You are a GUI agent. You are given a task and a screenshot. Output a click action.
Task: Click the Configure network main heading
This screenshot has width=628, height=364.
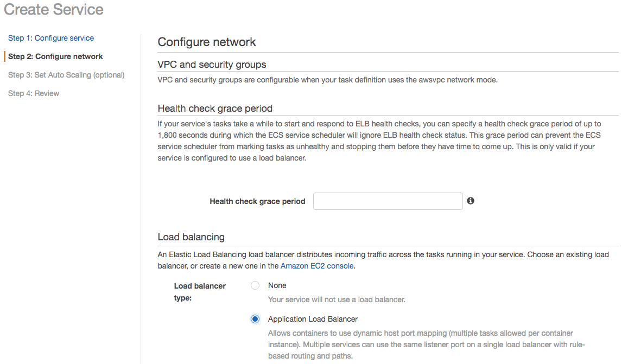pyautogui.click(x=207, y=42)
